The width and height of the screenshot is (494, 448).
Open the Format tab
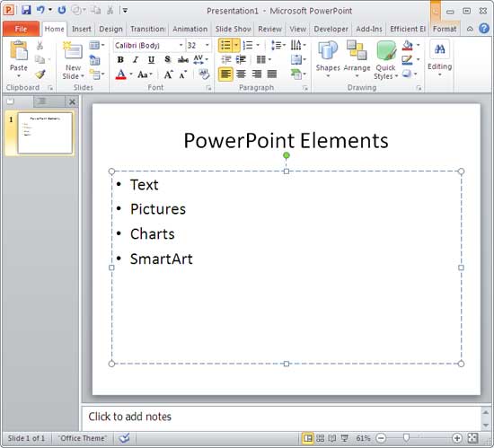[x=445, y=29]
